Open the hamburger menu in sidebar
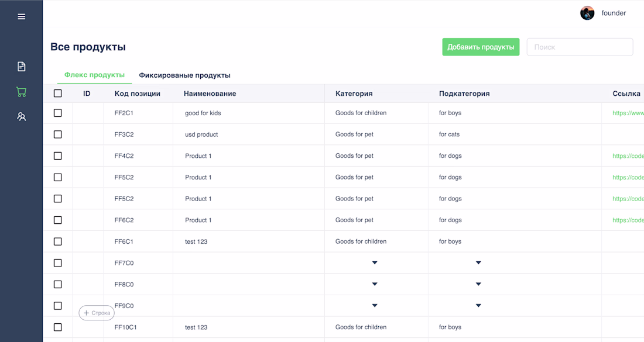 (x=21, y=16)
